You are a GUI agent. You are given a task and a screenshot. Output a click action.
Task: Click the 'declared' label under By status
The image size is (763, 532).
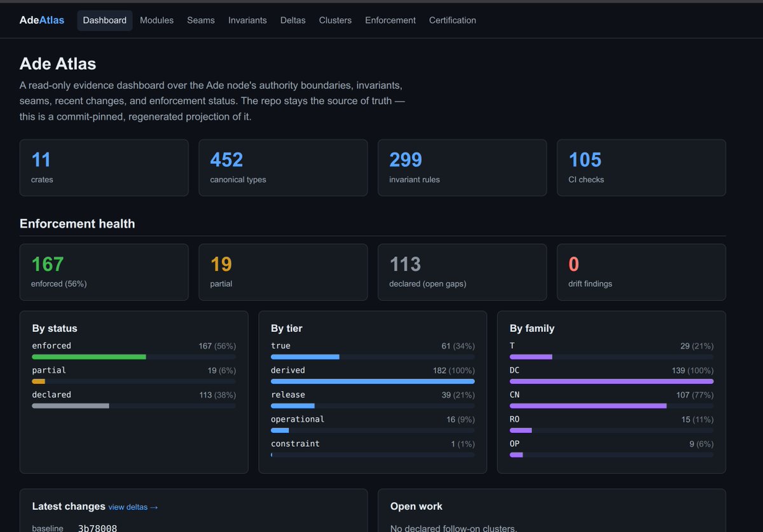point(52,395)
